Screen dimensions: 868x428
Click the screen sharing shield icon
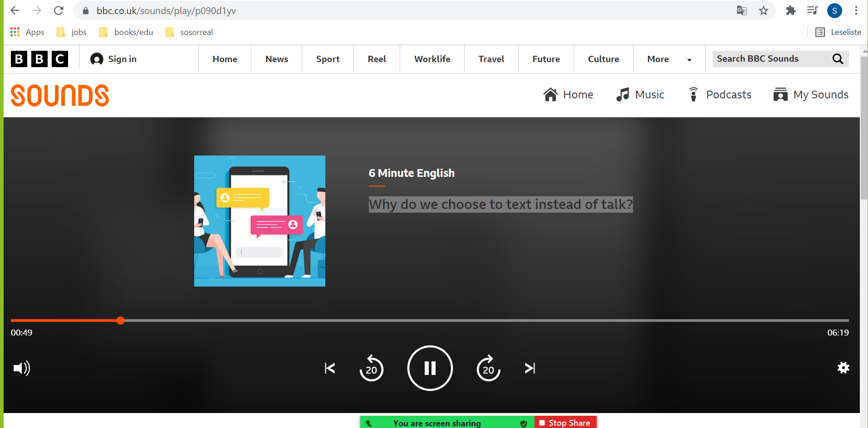(524, 423)
